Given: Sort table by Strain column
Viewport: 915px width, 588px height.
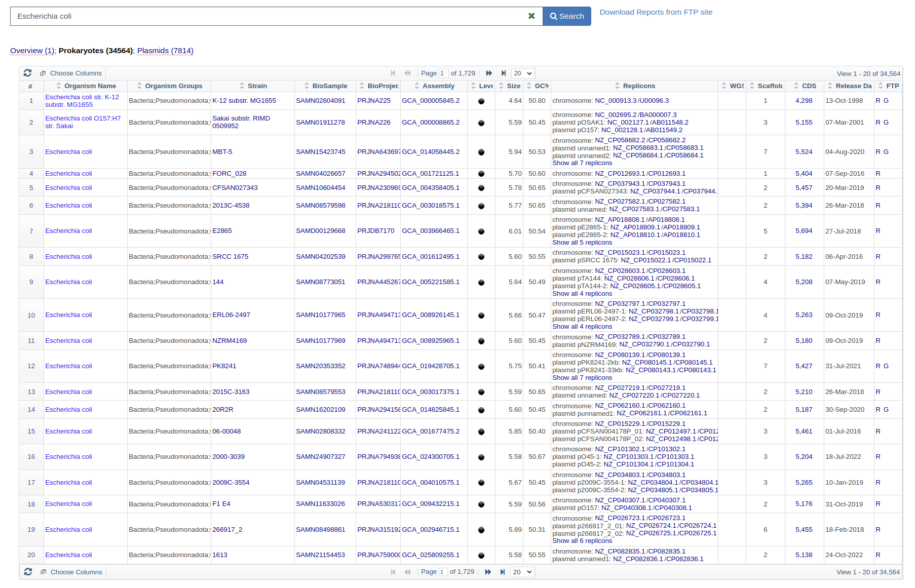Looking at the screenshot, I should tap(253, 86).
